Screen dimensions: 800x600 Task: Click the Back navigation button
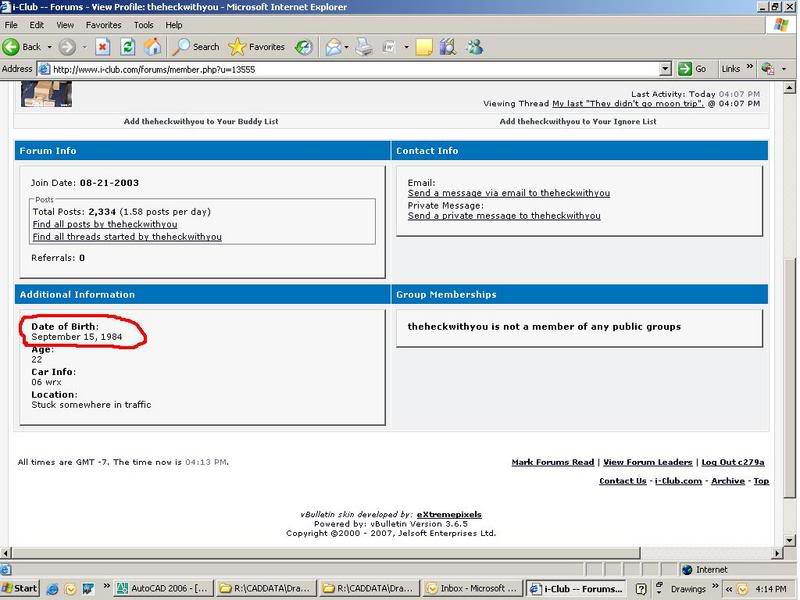22,46
